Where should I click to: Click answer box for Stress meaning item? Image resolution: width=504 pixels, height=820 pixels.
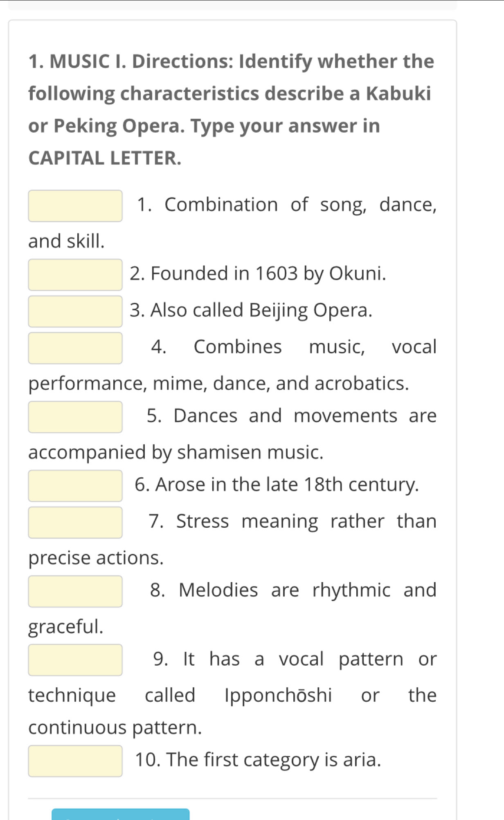tap(75, 522)
